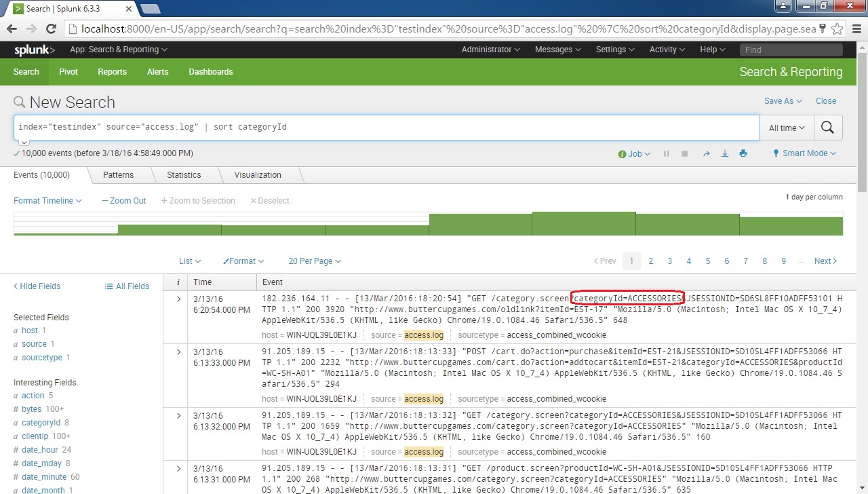Viewport: 868px width, 494px height.
Task: Click the print search results icon
Action: (743, 153)
